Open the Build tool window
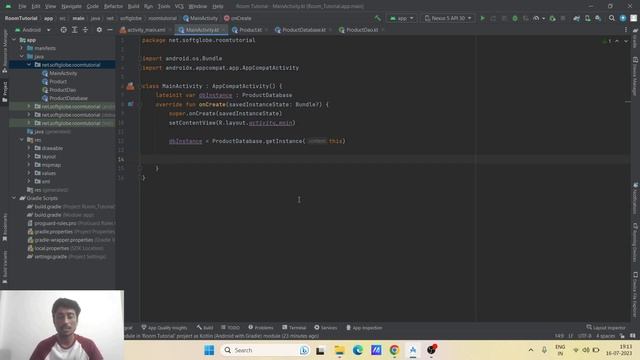 pyautogui.click(x=205, y=328)
